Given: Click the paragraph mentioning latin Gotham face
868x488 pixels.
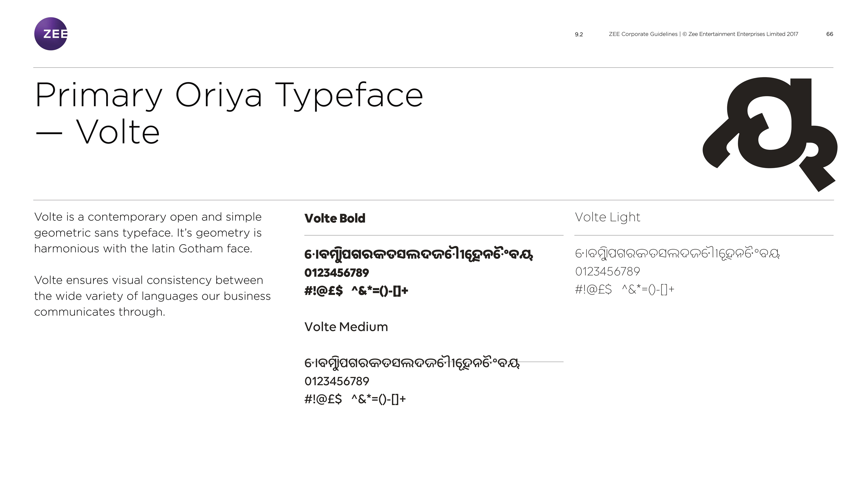Looking at the screenshot, I should 148,233.
